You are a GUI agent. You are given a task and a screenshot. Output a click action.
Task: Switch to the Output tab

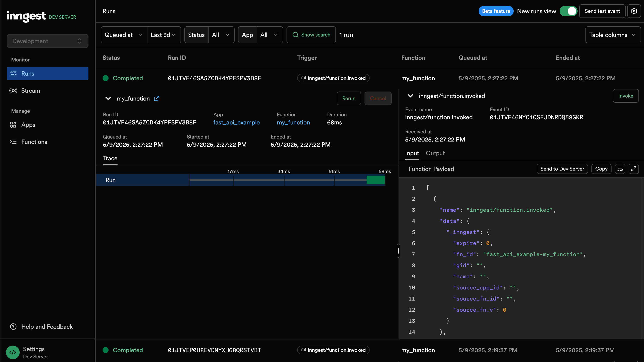(x=435, y=153)
